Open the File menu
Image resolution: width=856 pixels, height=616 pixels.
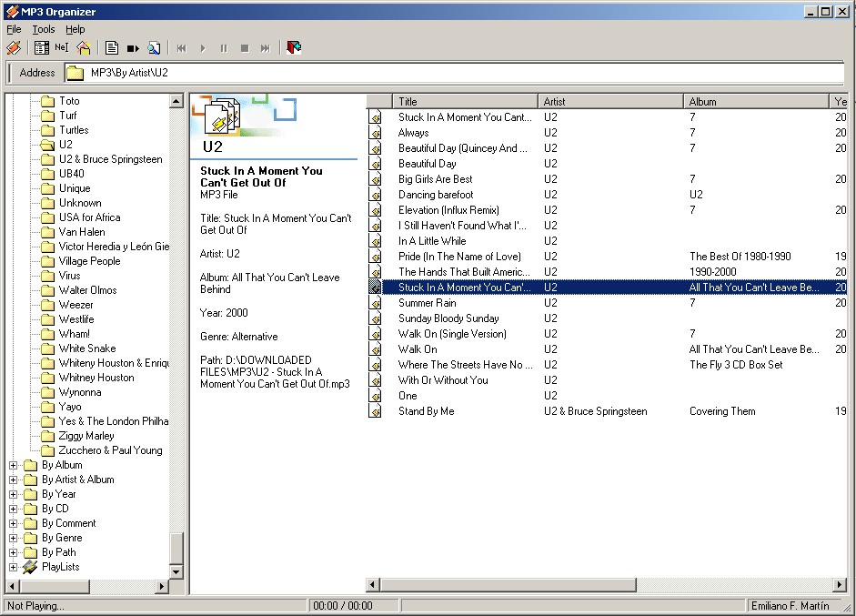pos(14,29)
